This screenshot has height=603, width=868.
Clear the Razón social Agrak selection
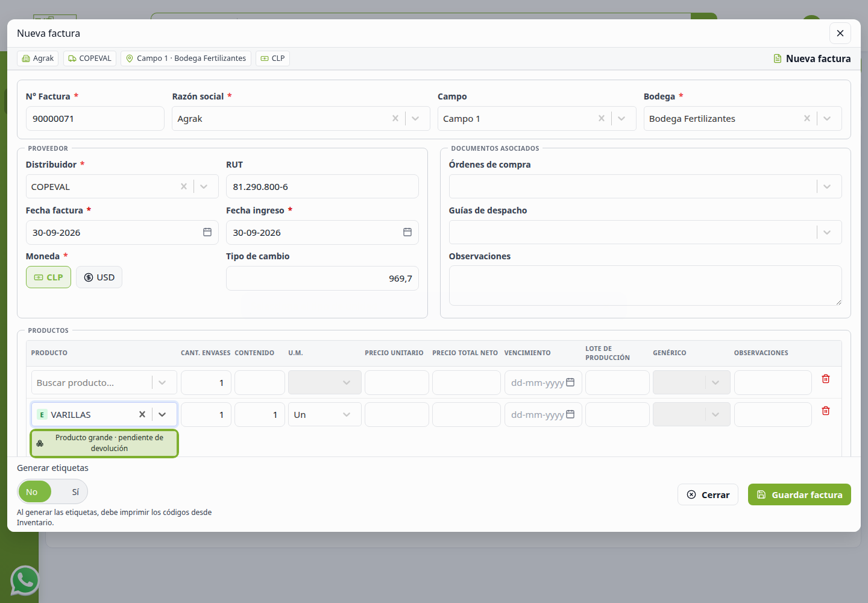[x=395, y=118]
